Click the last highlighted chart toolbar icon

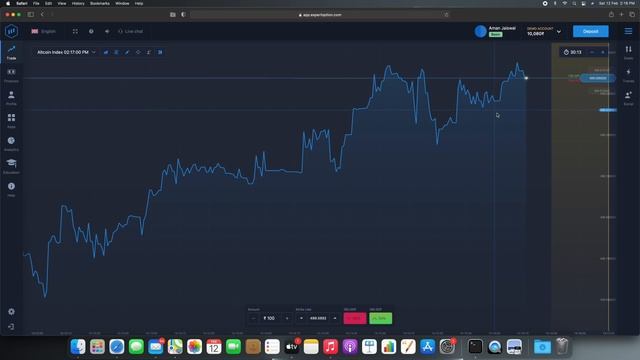click(160, 52)
